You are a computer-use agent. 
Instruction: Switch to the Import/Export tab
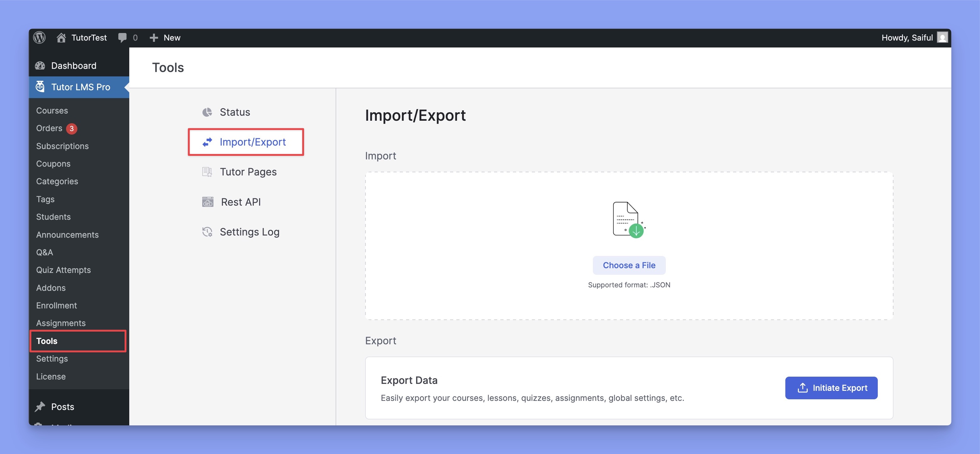click(x=246, y=142)
